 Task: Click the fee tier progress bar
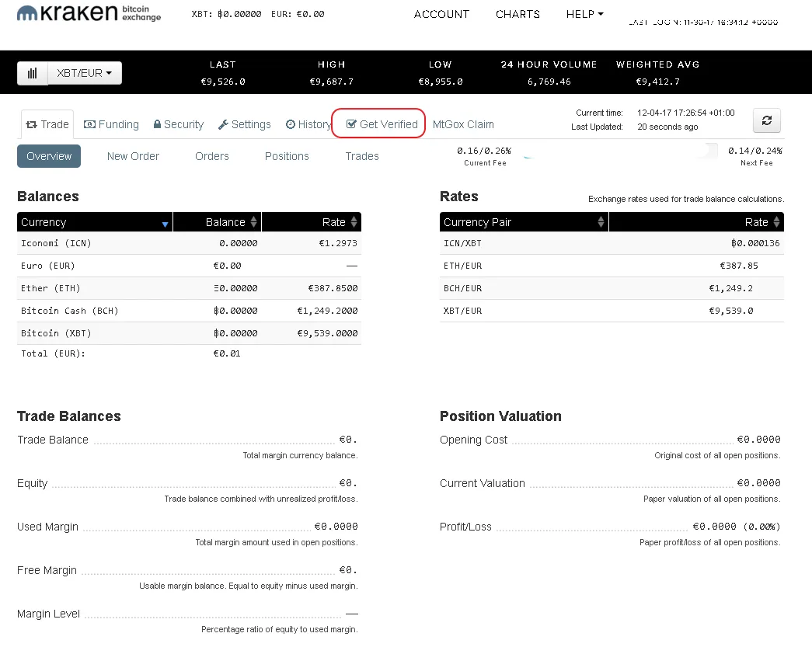pyautogui.click(x=619, y=151)
